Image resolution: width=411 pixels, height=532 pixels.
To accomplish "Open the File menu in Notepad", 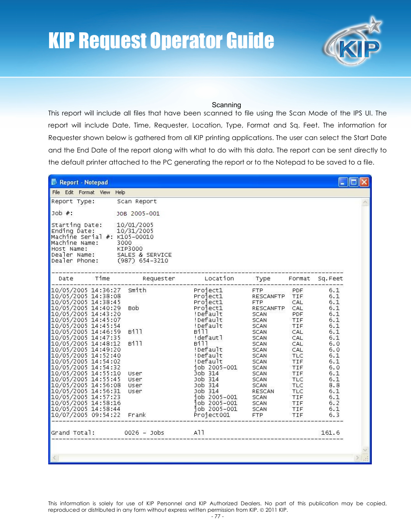I will point(56,193).
